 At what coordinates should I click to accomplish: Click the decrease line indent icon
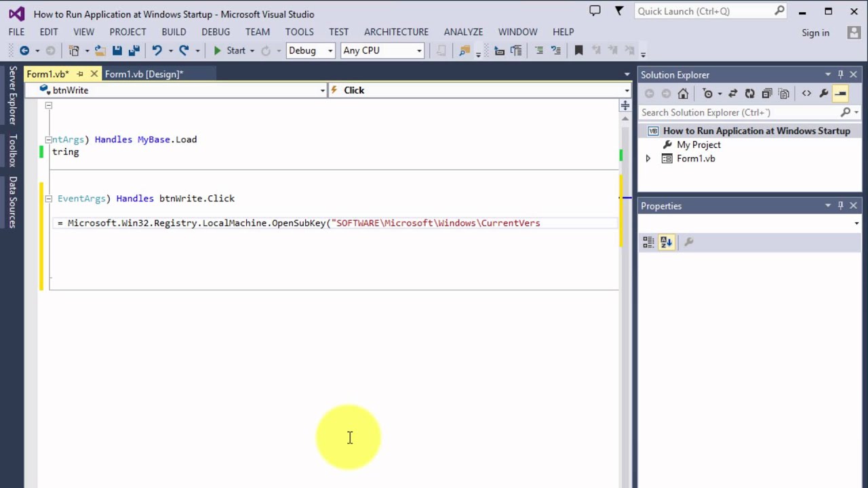[x=500, y=50]
